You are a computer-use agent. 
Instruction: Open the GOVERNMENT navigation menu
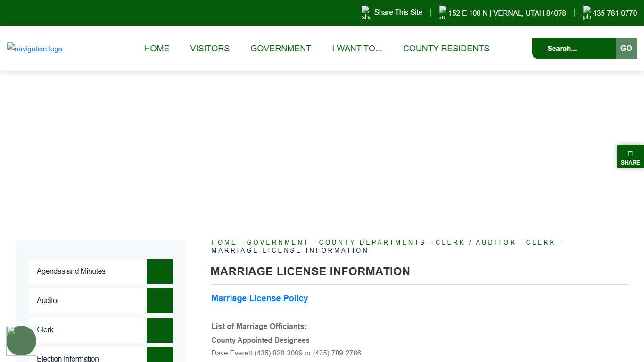[x=281, y=48]
